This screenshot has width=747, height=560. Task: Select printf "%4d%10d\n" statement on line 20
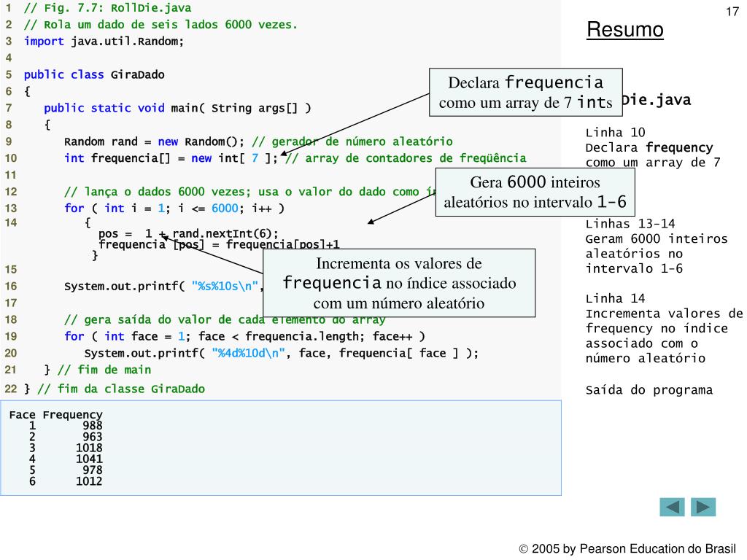pyautogui.click(x=281, y=354)
